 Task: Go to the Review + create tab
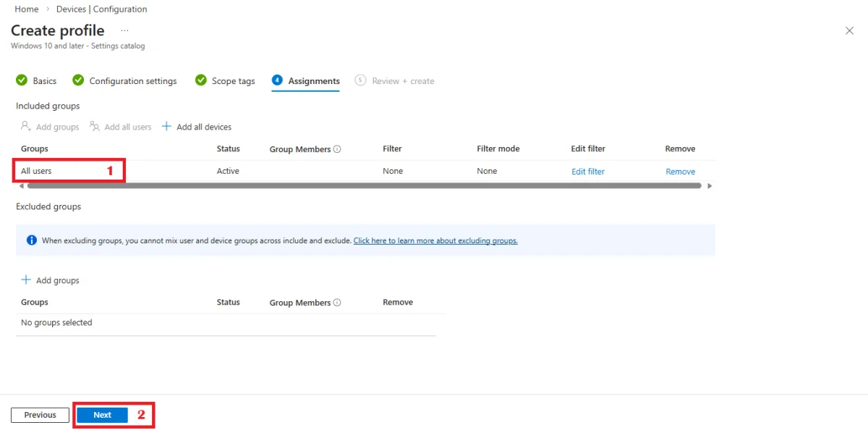click(x=402, y=81)
